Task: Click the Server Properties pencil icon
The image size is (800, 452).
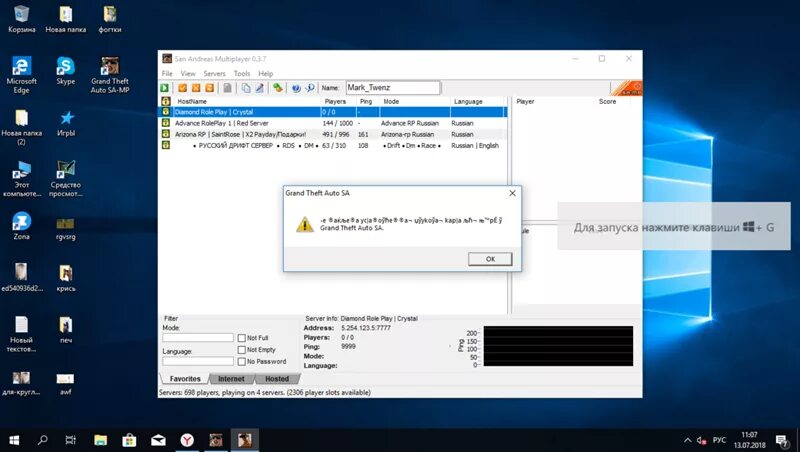Action: (259, 88)
